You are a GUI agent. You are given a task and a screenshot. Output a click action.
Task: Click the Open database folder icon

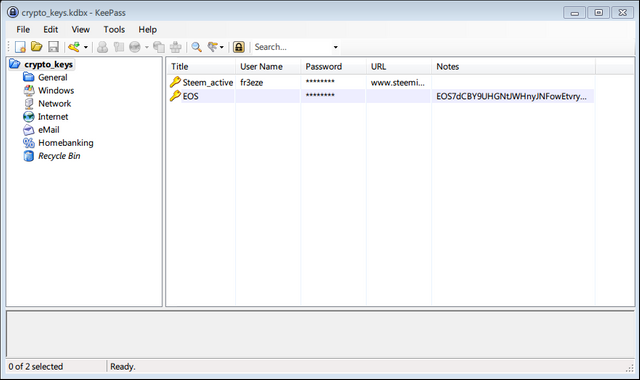pos(36,47)
